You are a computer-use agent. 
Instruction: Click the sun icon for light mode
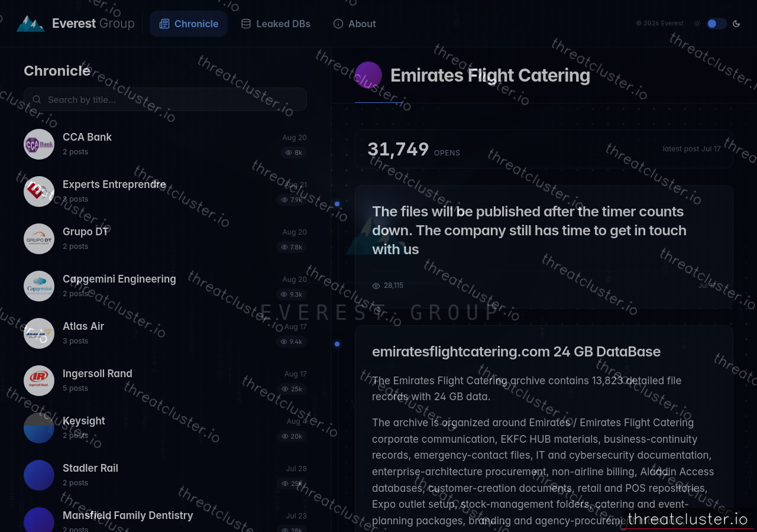coord(697,24)
